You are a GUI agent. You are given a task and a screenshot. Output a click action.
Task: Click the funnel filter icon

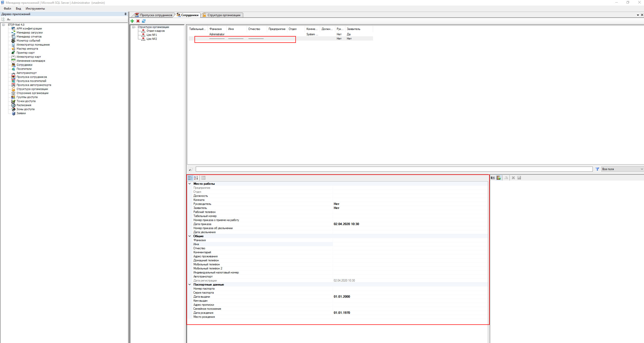[597, 169]
